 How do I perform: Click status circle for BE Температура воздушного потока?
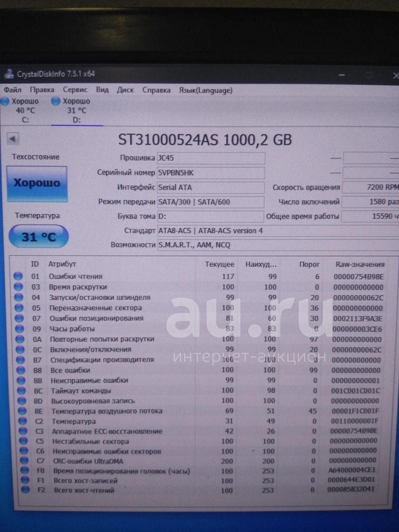[x=22, y=411]
